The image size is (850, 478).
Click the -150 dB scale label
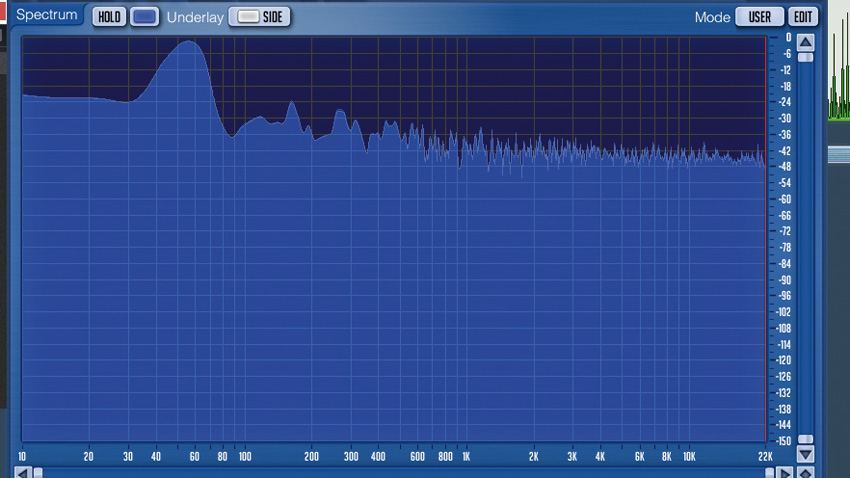pyautogui.click(x=784, y=441)
